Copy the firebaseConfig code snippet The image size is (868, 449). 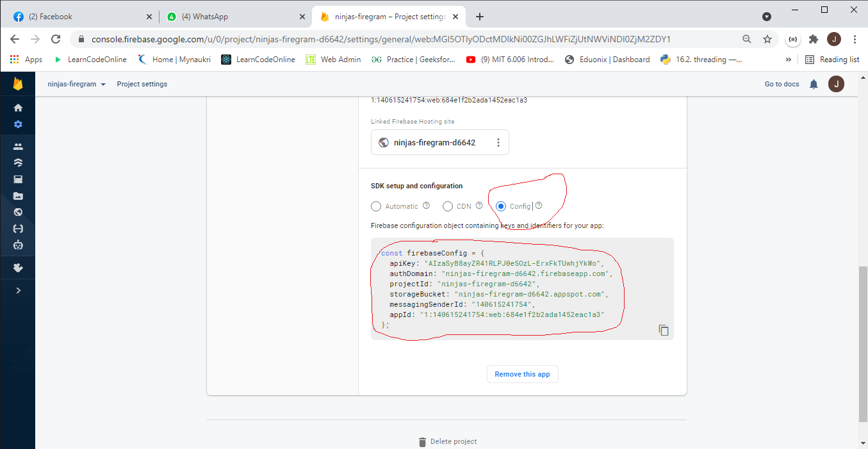pyautogui.click(x=664, y=331)
